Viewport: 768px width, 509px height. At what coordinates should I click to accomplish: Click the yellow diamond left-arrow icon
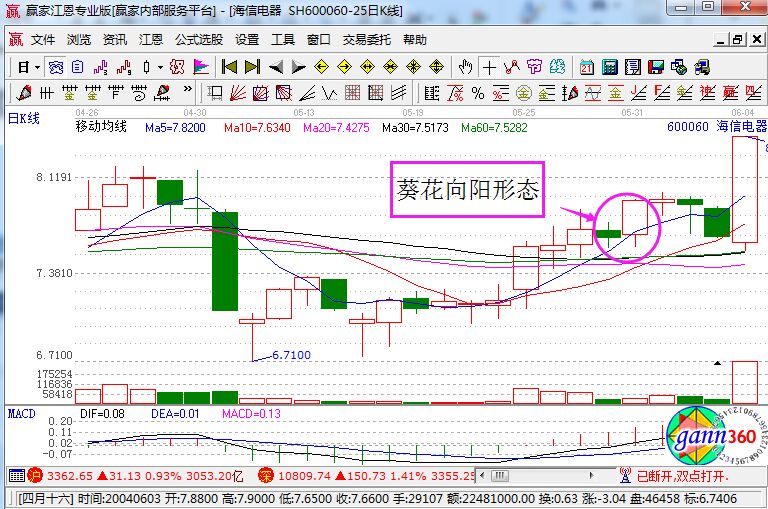(322, 67)
